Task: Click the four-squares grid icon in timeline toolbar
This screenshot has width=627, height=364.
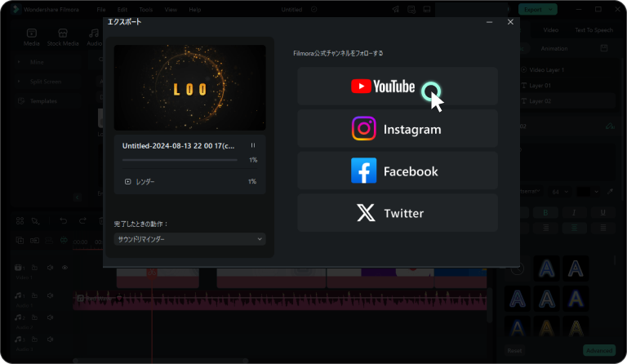Action: tap(20, 220)
